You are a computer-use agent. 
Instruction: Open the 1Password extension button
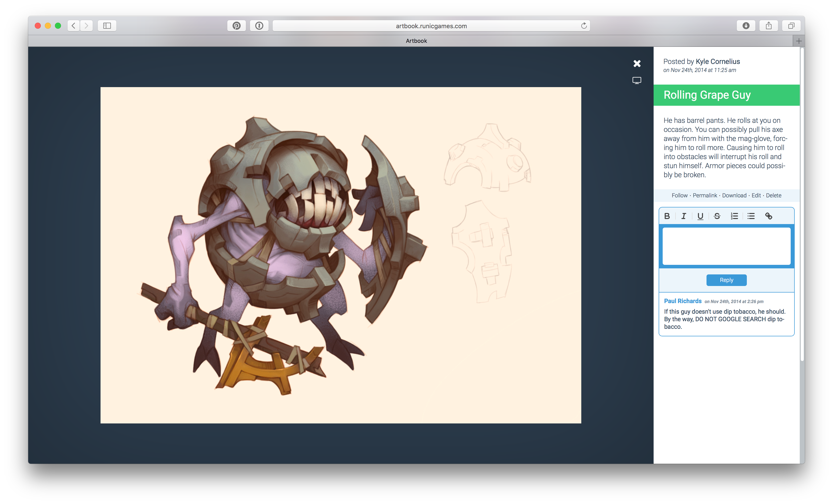click(259, 26)
